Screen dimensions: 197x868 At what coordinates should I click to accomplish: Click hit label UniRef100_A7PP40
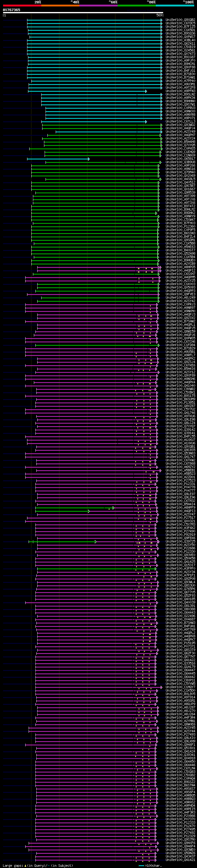click(x=180, y=81)
